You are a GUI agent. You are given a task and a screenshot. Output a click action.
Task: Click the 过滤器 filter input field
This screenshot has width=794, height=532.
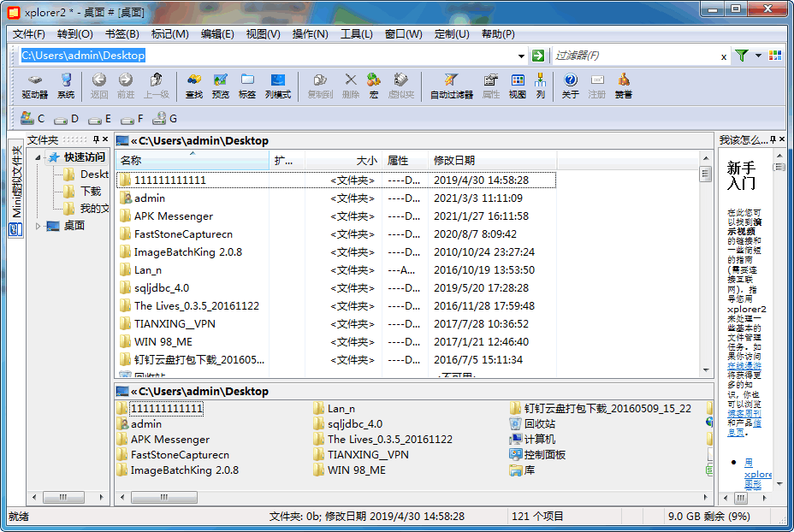point(635,56)
